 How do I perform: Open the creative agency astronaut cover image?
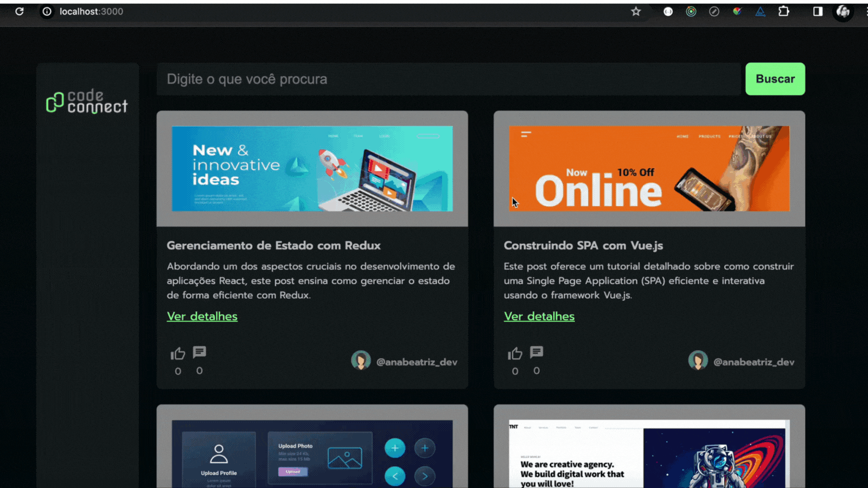coord(649,454)
